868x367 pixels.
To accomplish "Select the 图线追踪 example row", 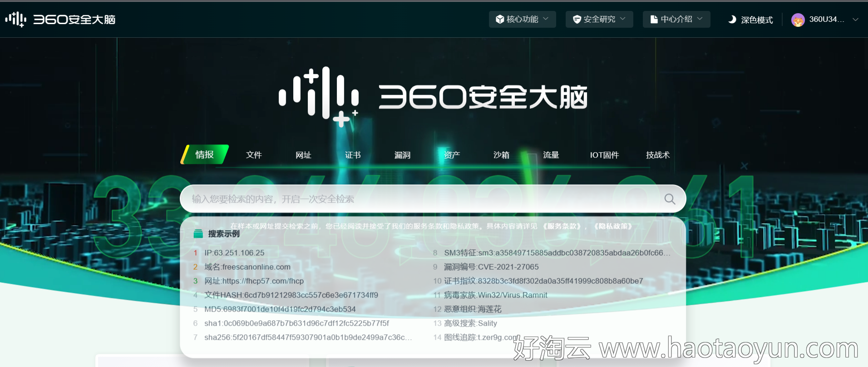I will pos(481,337).
